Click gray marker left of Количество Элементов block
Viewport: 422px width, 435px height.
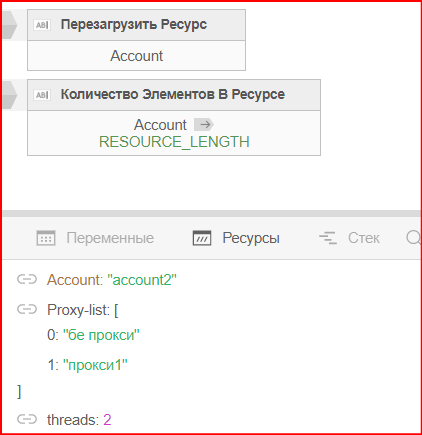click(x=9, y=95)
